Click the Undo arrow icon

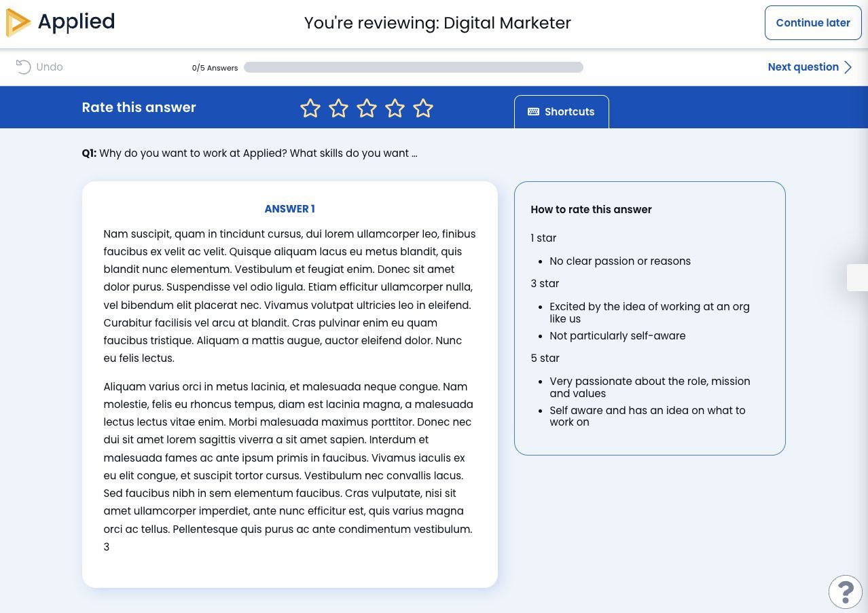pos(23,67)
